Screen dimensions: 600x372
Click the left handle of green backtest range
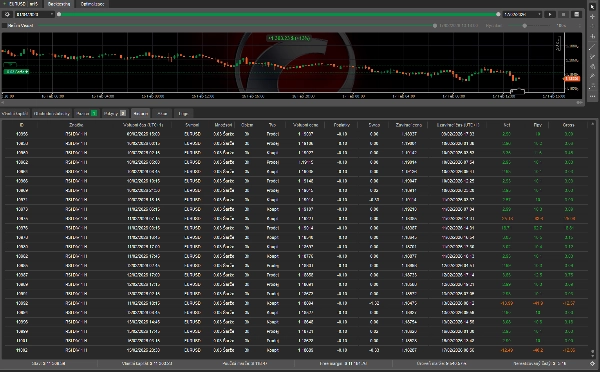(59, 15)
